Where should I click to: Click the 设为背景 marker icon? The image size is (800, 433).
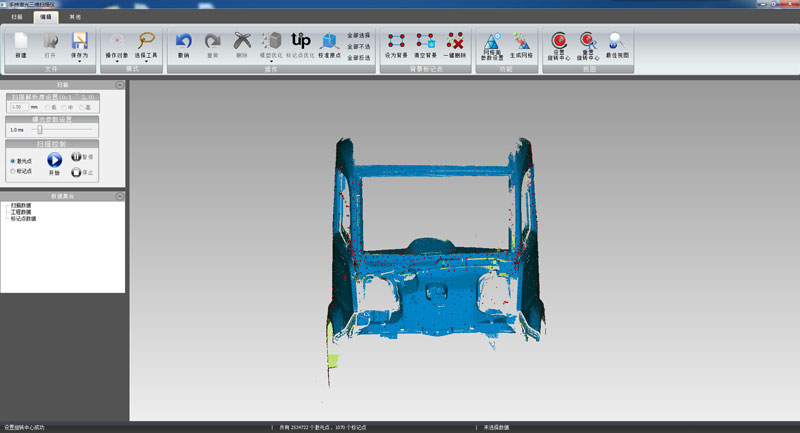395,41
